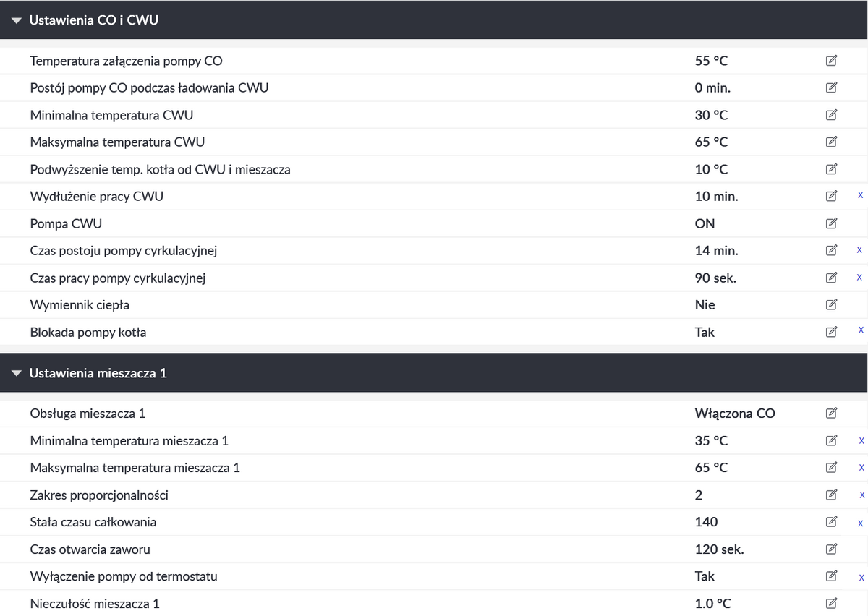Edit Stała czasu całkowania value
This screenshot has width=868, height=616.
pos(831,522)
